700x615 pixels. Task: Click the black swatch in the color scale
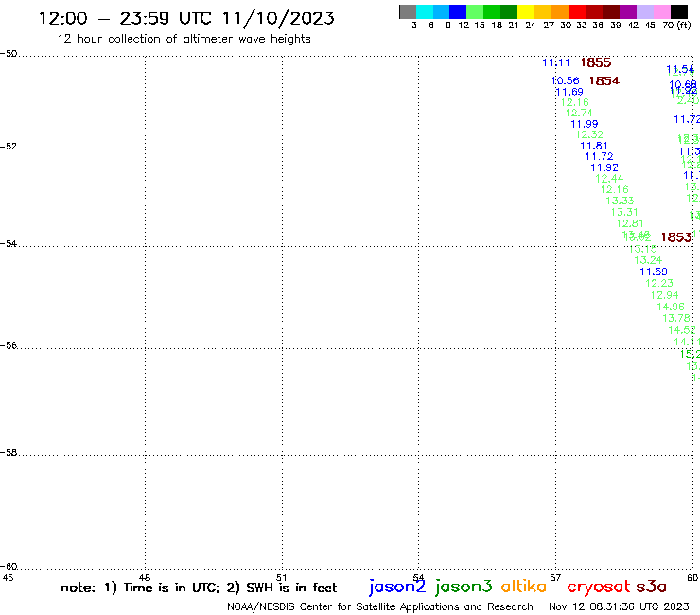[679, 11]
